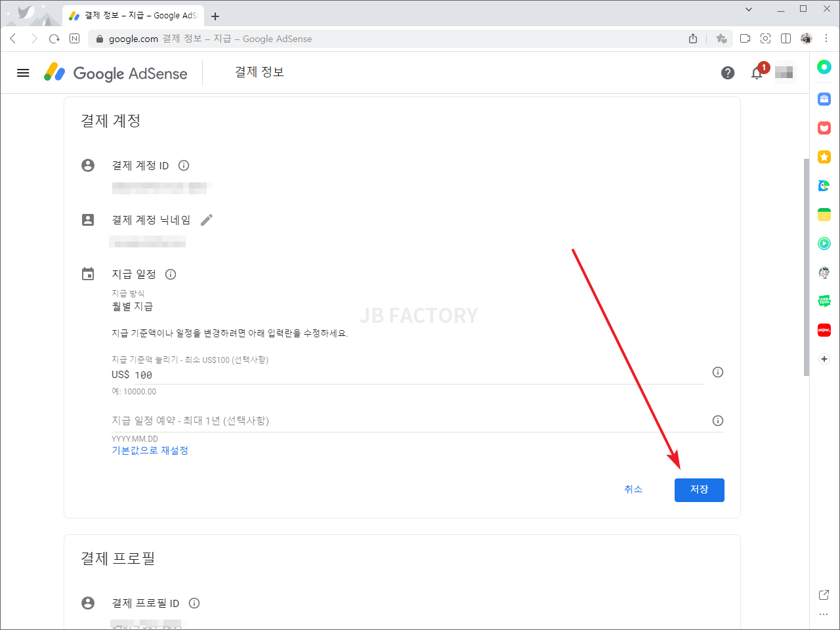Viewport: 840px width, 630px height.
Task: Reload the page
Action: click(54, 39)
